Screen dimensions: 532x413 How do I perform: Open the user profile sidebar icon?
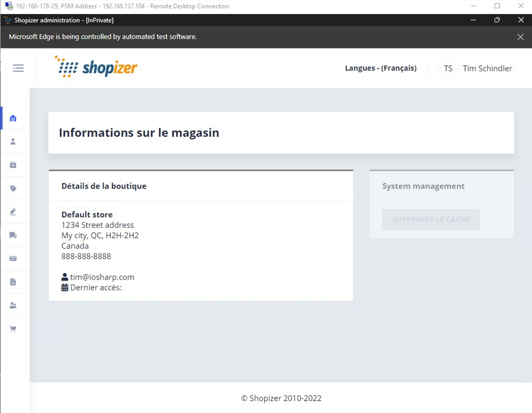(14, 141)
